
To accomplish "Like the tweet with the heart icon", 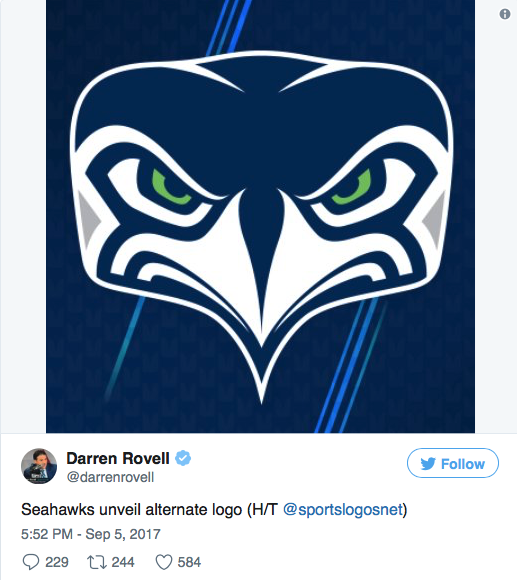I will click(x=164, y=562).
